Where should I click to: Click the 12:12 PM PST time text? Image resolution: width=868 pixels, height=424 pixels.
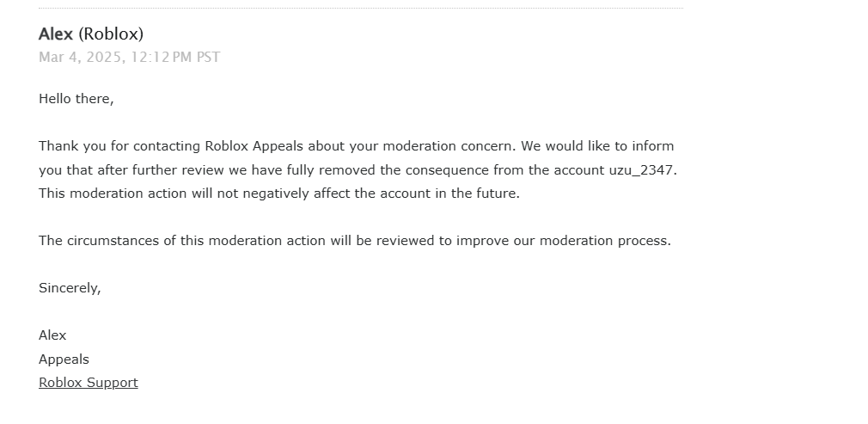(175, 58)
